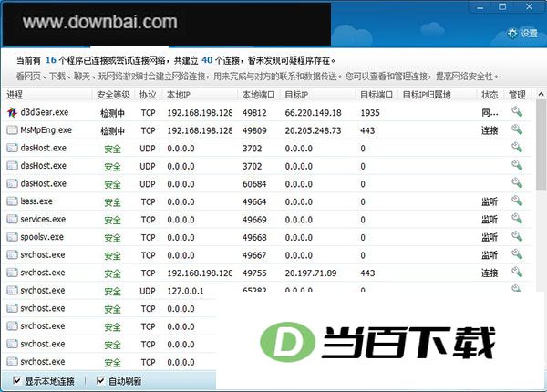Click local port 49664
This screenshot has height=392, width=547.
[254, 202]
